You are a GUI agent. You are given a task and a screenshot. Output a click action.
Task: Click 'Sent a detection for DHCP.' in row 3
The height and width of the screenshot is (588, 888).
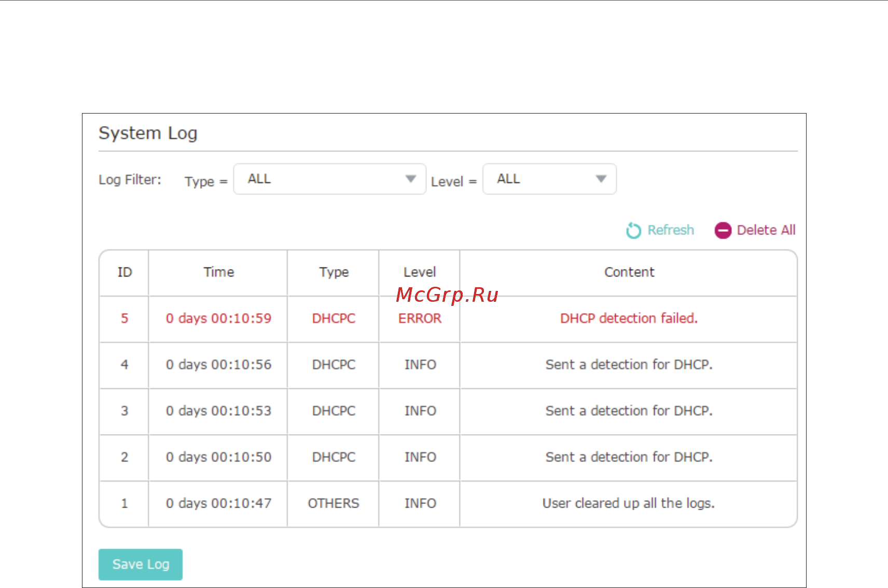(x=629, y=411)
